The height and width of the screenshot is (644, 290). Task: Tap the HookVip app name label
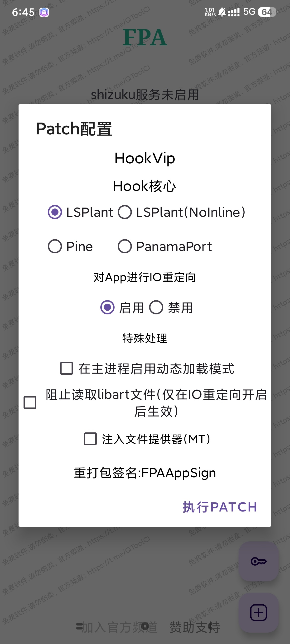click(x=145, y=158)
